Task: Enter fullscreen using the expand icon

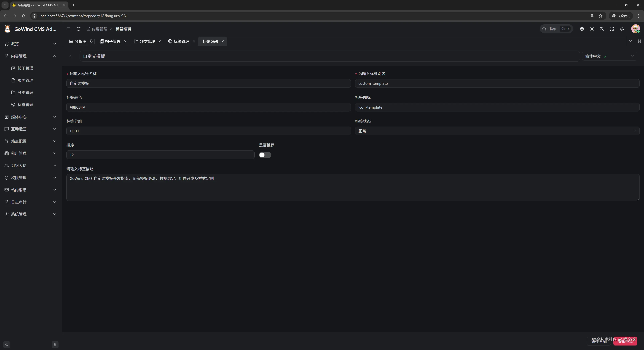Action: (x=612, y=29)
